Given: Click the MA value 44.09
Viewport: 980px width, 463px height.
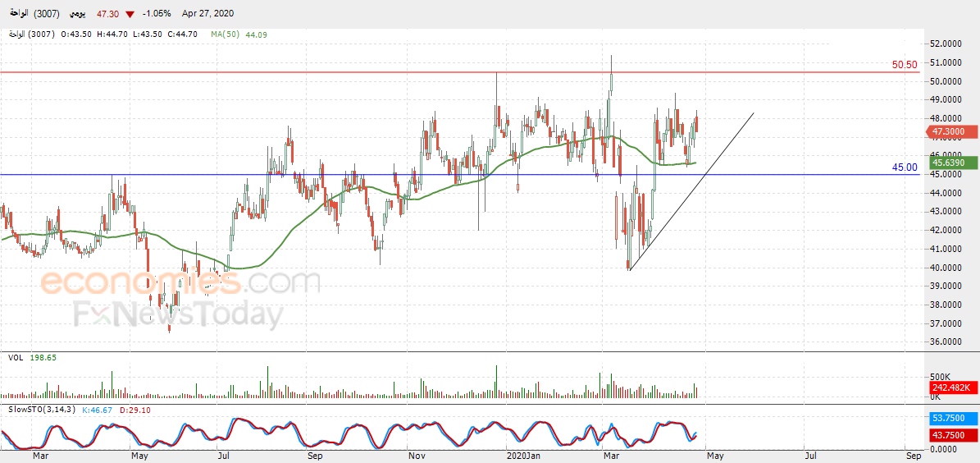Looking at the screenshot, I should point(256,34).
